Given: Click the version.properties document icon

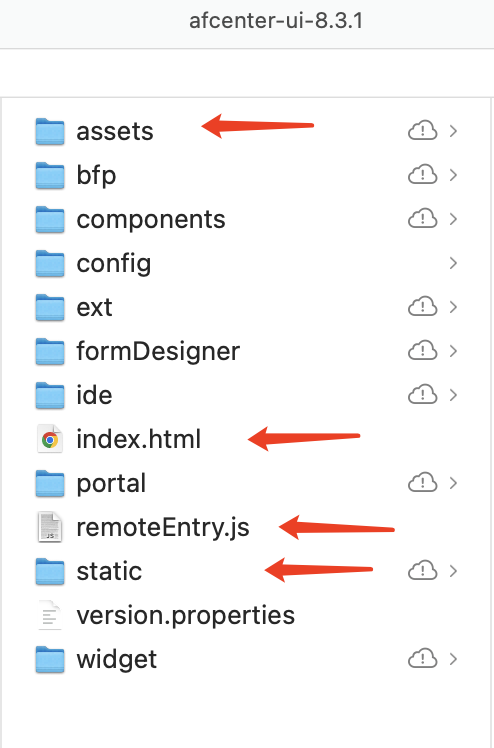Looking at the screenshot, I should [50, 615].
